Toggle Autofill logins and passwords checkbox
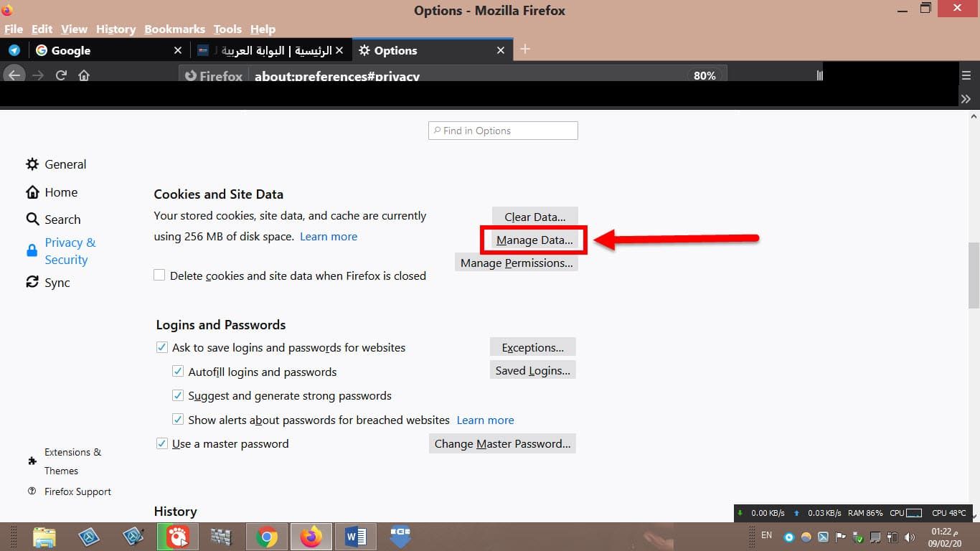 (178, 372)
